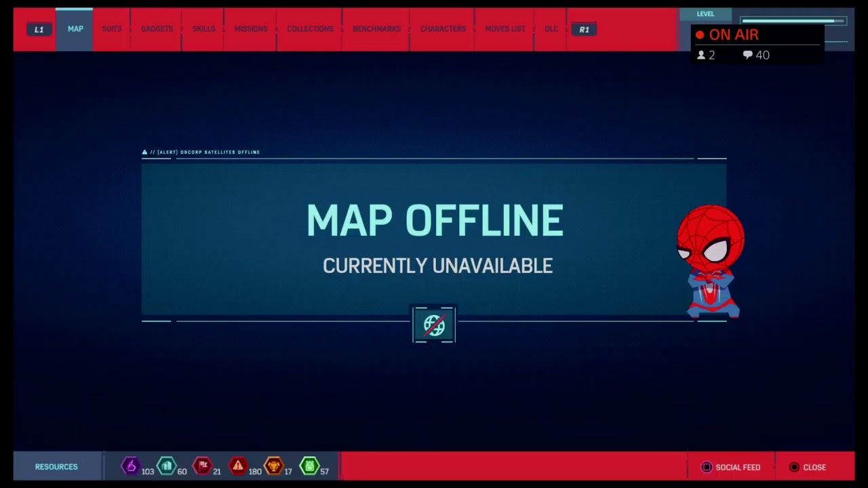Switch to the Benchmarks tab
The height and width of the screenshot is (488, 868).
click(x=376, y=29)
